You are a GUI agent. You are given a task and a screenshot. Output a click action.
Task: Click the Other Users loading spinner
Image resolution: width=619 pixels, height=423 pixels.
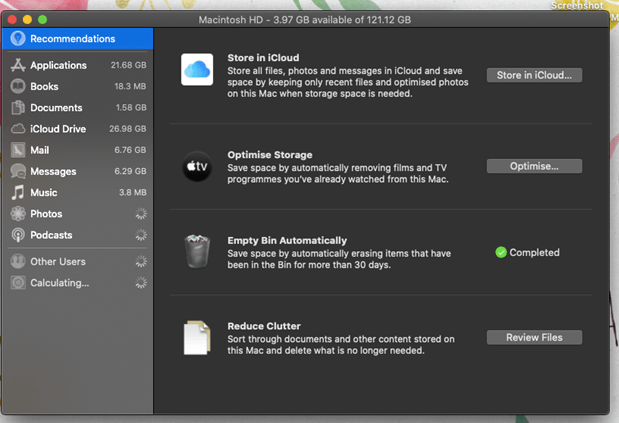141,261
